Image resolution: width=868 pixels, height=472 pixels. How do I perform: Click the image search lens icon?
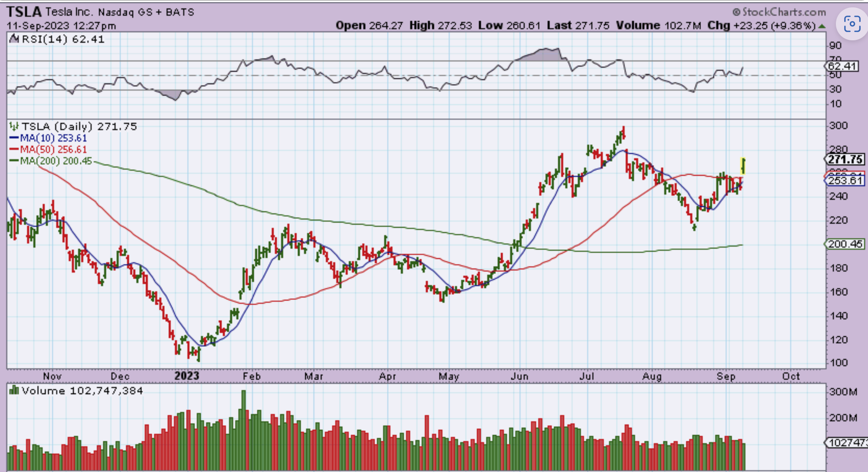[852, 24]
